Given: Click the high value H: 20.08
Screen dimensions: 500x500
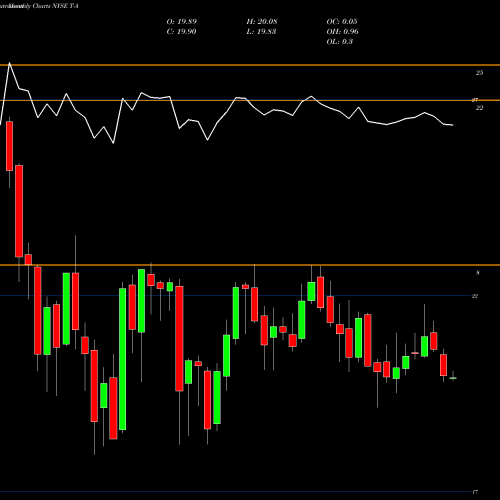Looking at the screenshot, I should tap(262, 22).
